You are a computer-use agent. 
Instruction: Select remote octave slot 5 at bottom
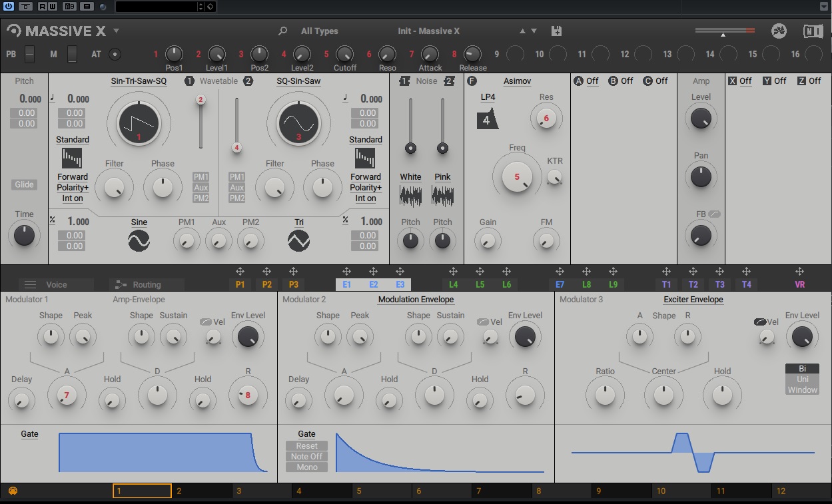coord(382,491)
